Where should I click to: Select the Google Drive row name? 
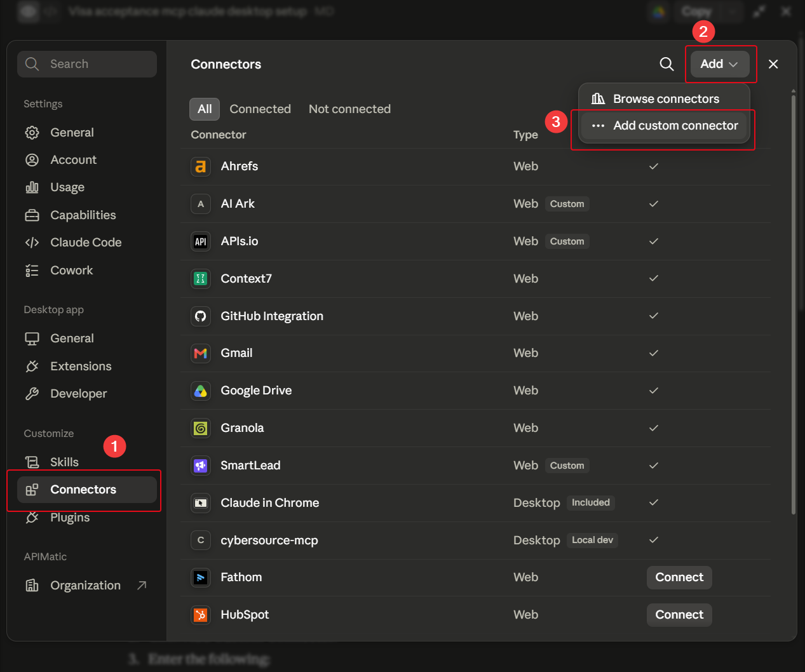coord(256,391)
